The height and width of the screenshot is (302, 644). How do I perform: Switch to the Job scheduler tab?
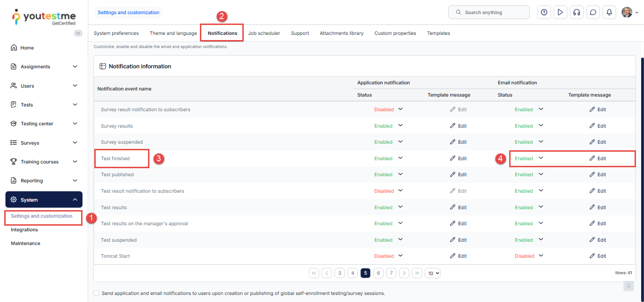(264, 33)
